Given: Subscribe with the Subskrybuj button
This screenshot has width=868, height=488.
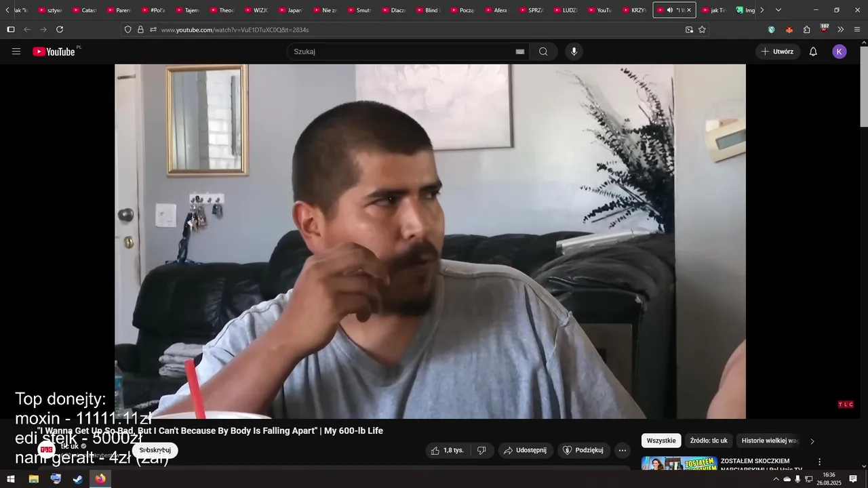Looking at the screenshot, I should tap(155, 450).
